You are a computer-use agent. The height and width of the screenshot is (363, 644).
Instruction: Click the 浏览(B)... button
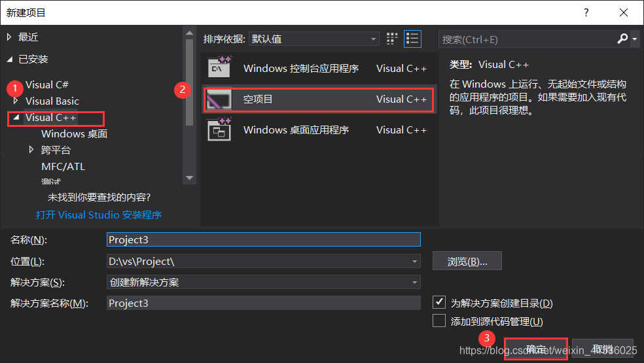point(467,261)
